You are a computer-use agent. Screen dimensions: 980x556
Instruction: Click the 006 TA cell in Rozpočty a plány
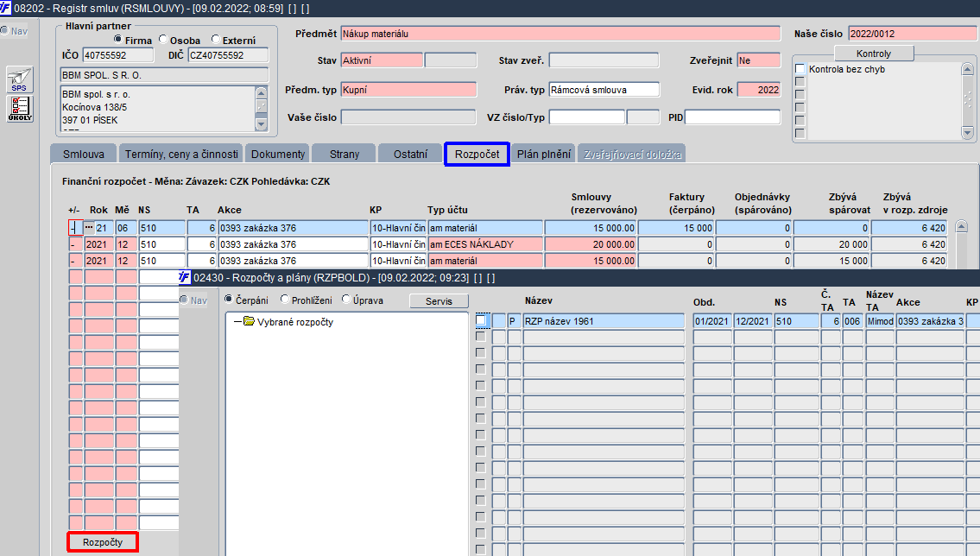point(852,321)
